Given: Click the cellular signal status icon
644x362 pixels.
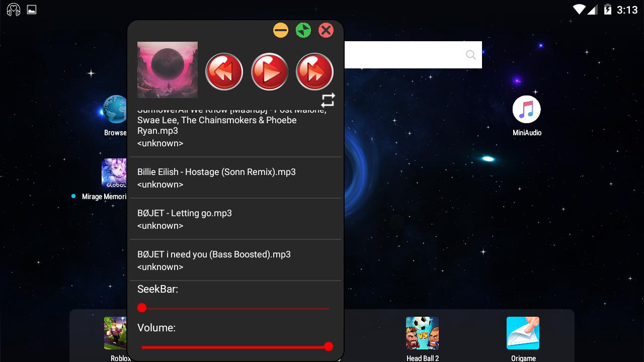Looking at the screenshot, I should pos(593,9).
